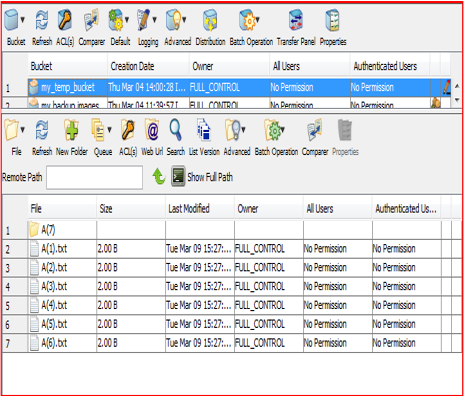Expand file Advanced dropdown arrow

(x=243, y=129)
